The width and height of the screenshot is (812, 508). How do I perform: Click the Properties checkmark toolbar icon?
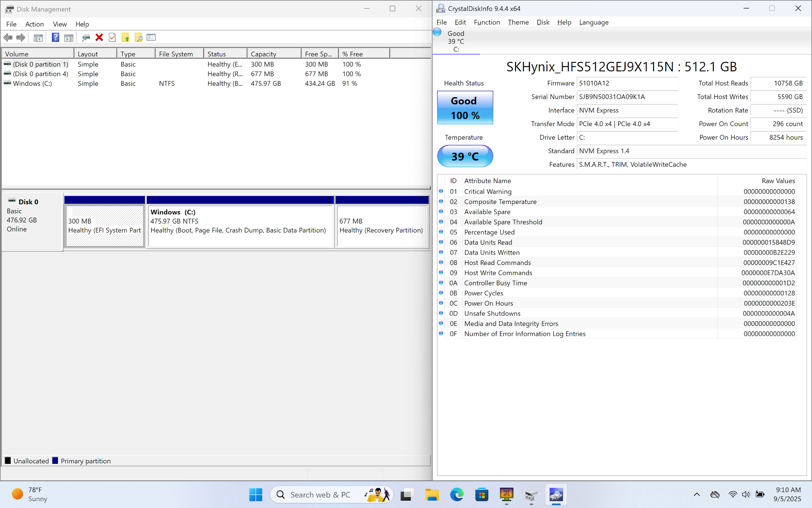click(112, 37)
